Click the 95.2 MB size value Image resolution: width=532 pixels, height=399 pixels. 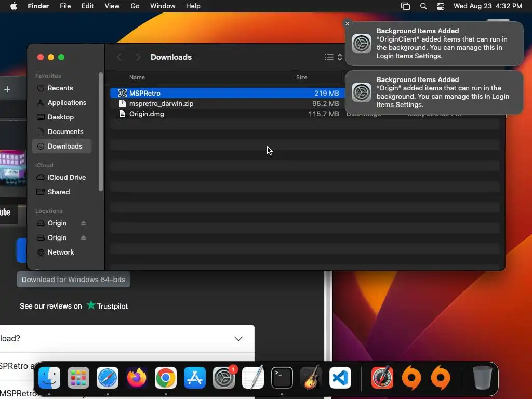click(326, 103)
